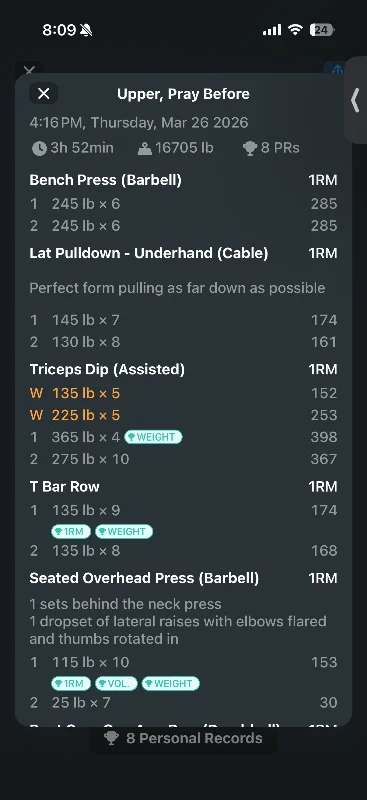Open the Bench Press (Barbell) exercise
367x800 pixels.
105,180
